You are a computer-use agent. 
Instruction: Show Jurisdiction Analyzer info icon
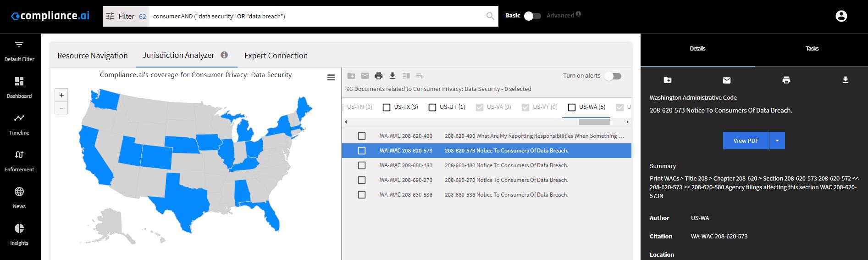tap(224, 55)
